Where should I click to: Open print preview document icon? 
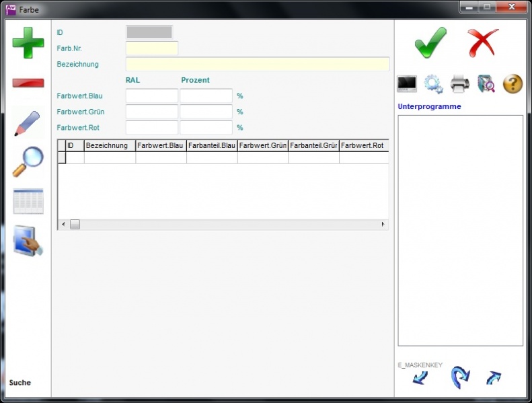coord(486,84)
